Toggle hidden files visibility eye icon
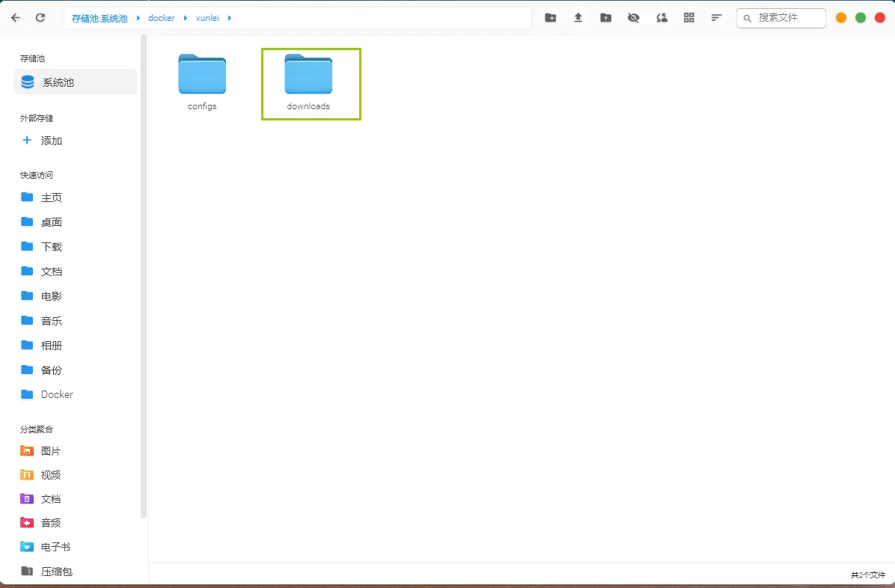This screenshot has width=895, height=588. pyautogui.click(x=634, y=18)
